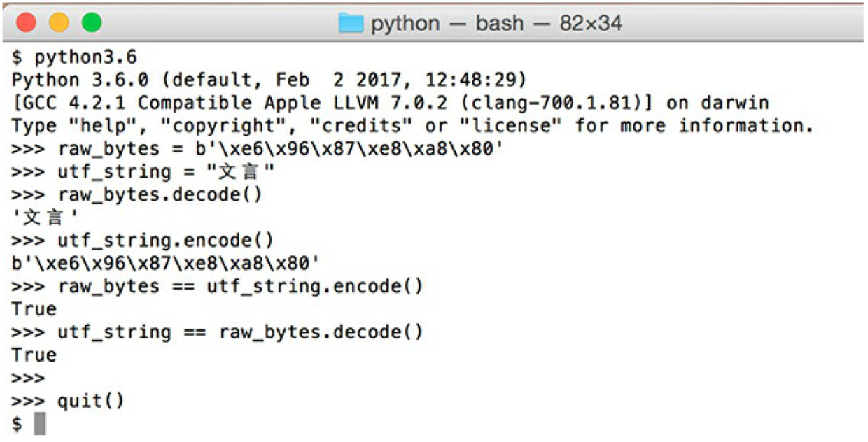This screenshot has height=442, width=868.
Task: Click the "utf_string == raw_bytes.decode()" line
Action: point(218,331)
